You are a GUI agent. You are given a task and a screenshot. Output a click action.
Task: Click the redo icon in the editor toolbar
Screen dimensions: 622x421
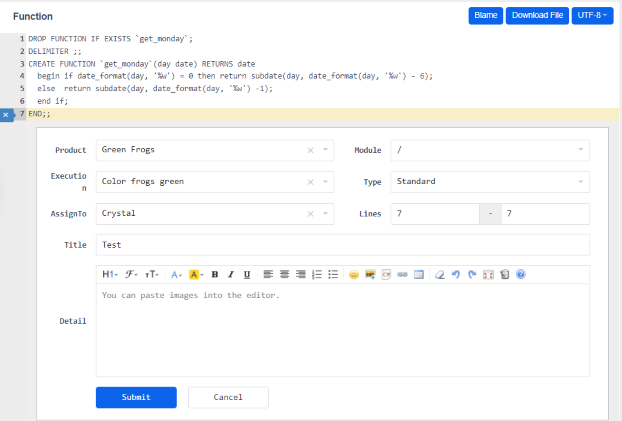click(472, 274)
